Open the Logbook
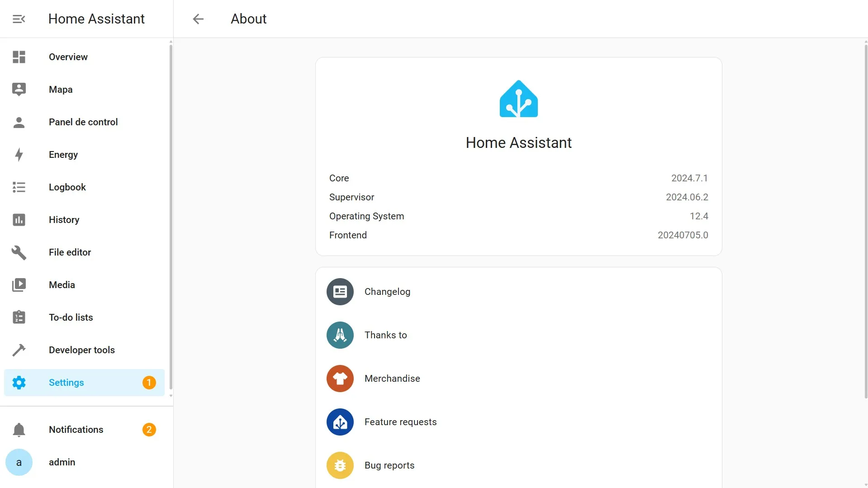This screenshot has width=868, height=488. (85, 187)
